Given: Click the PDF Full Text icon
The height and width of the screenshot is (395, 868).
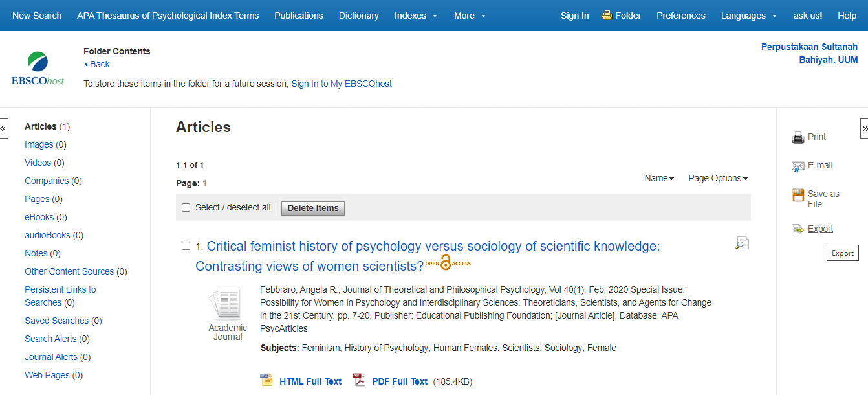Looking at the screenshot, I should 359,381.
